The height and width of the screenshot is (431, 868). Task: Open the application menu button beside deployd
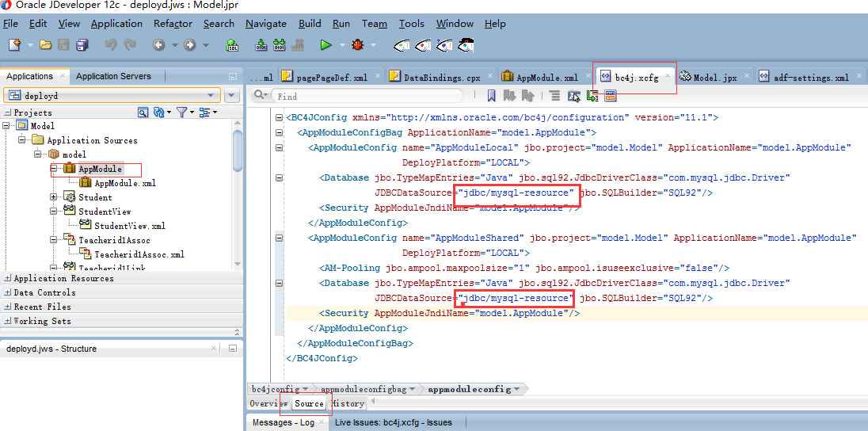232,95
